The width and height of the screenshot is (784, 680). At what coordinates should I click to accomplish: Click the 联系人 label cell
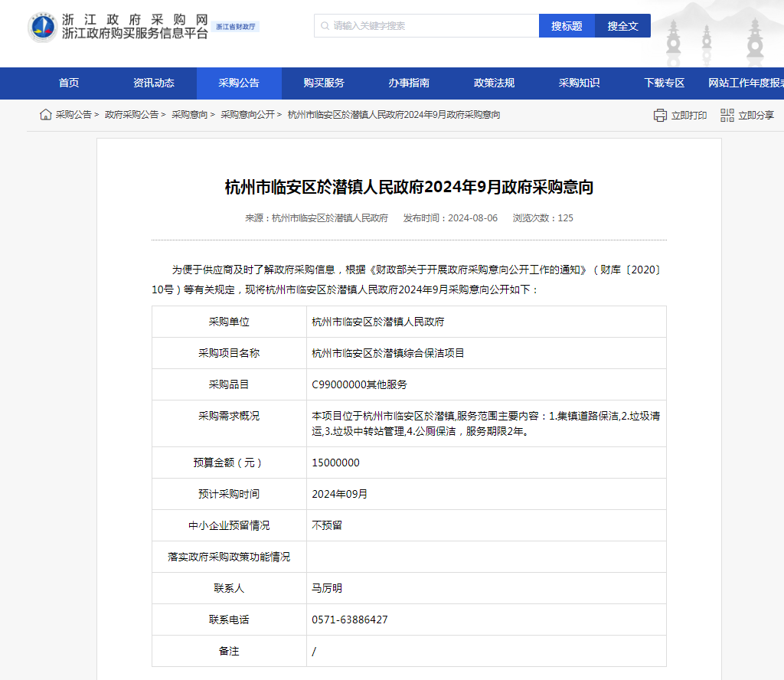(x=229, y=589)
